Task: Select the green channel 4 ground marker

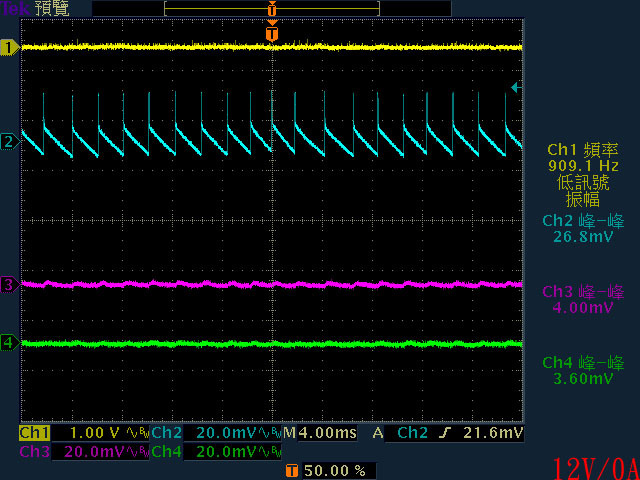Action: [10, 343]
